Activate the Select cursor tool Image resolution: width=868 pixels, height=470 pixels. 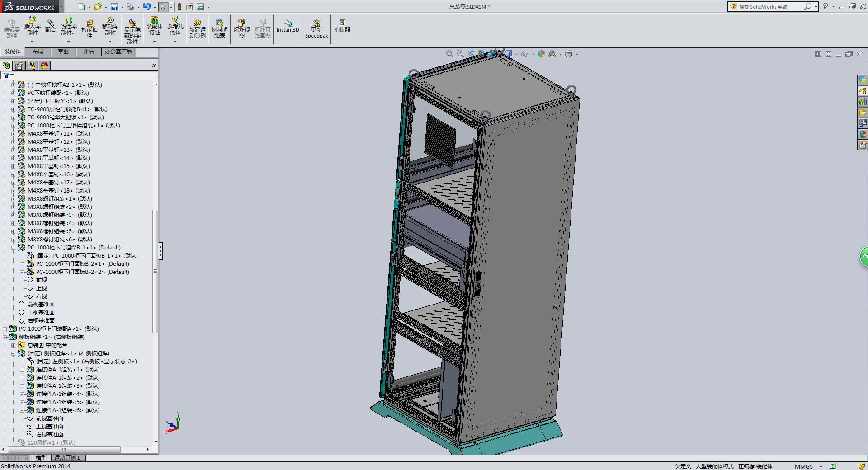coord(163,7)
